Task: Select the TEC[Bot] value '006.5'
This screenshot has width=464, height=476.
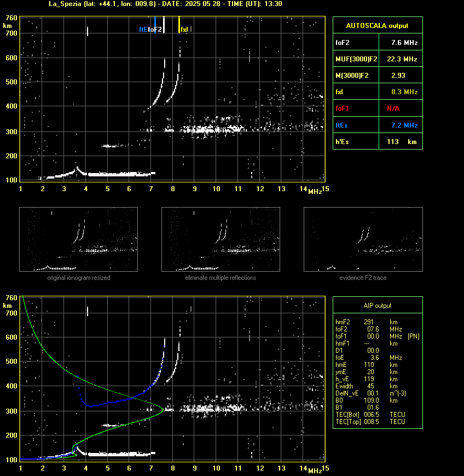Action: [x=372, y=415]
